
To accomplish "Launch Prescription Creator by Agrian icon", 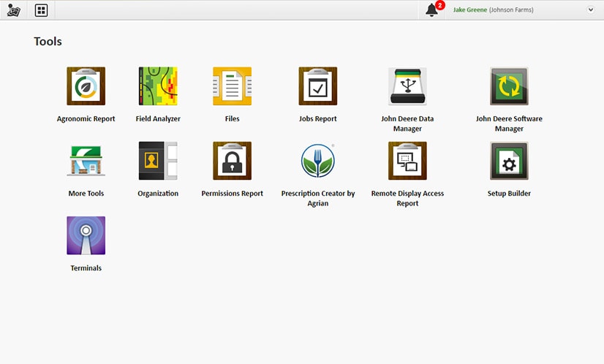I will (x=318, y=161).
